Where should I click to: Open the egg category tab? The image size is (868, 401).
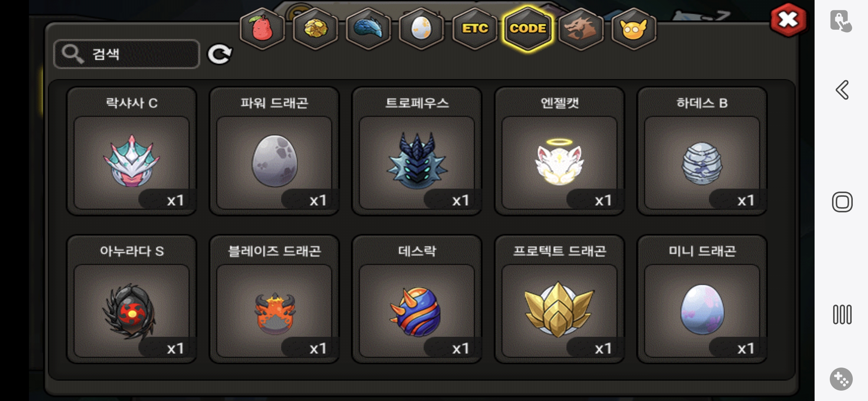coord(421,29)
